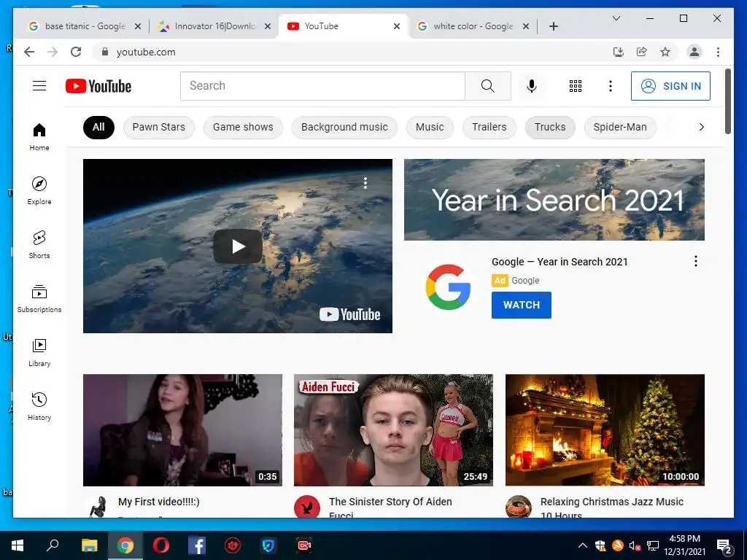Select the Trucks filter chip
This screenshot has width=747, height=560.
tap(550, 127)
